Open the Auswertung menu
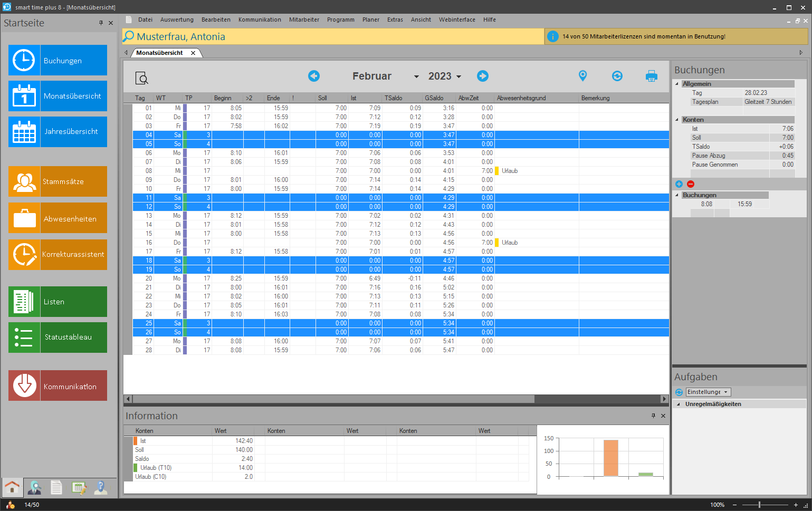Screen dimensions: 812x511 click(177, 20)
